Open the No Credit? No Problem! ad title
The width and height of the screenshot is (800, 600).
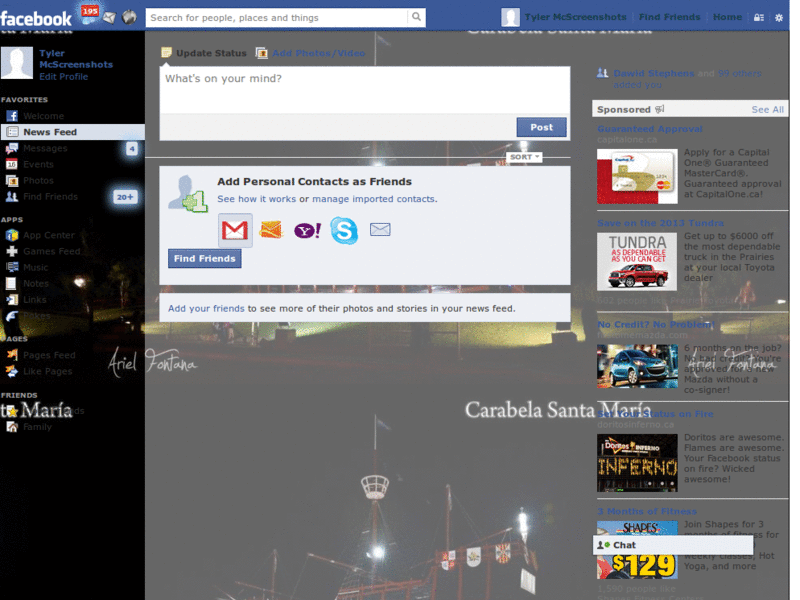(x=656, y=324)
